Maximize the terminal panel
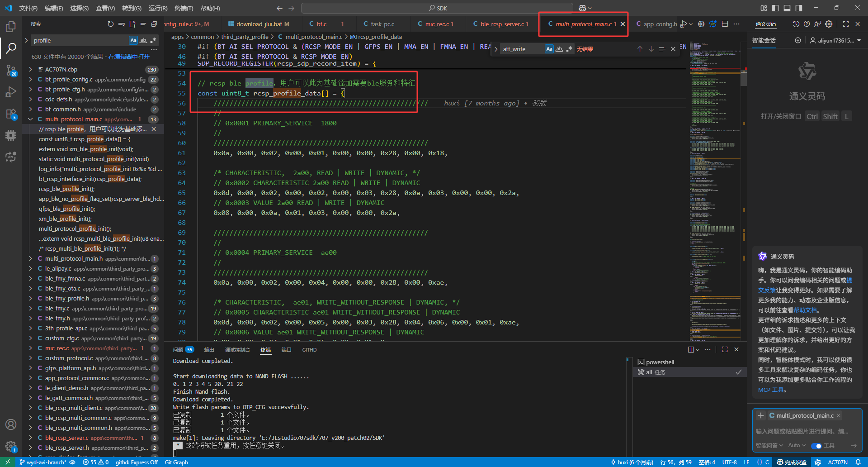The height and width of the screenshot is (467, 868). pos(725,349)
